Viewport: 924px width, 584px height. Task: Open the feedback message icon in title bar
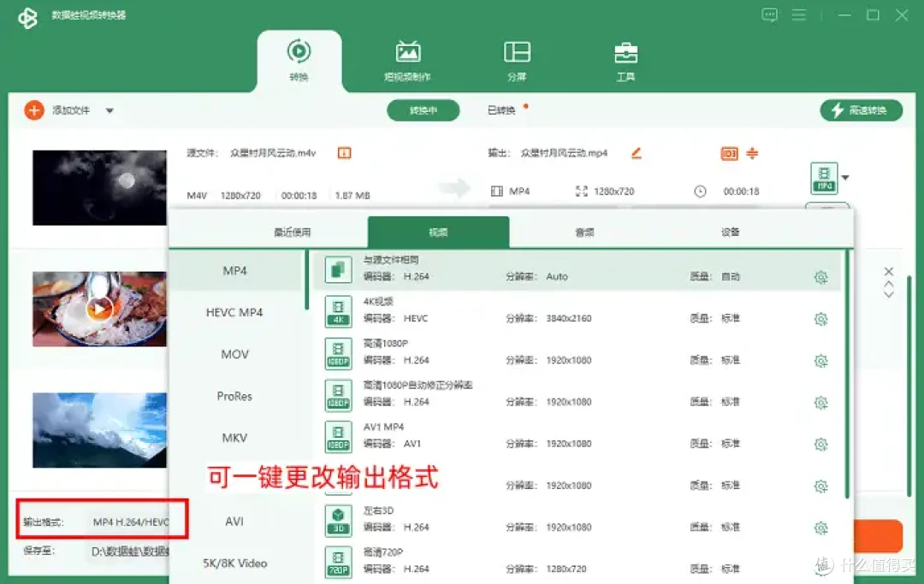tap(770, 15)
